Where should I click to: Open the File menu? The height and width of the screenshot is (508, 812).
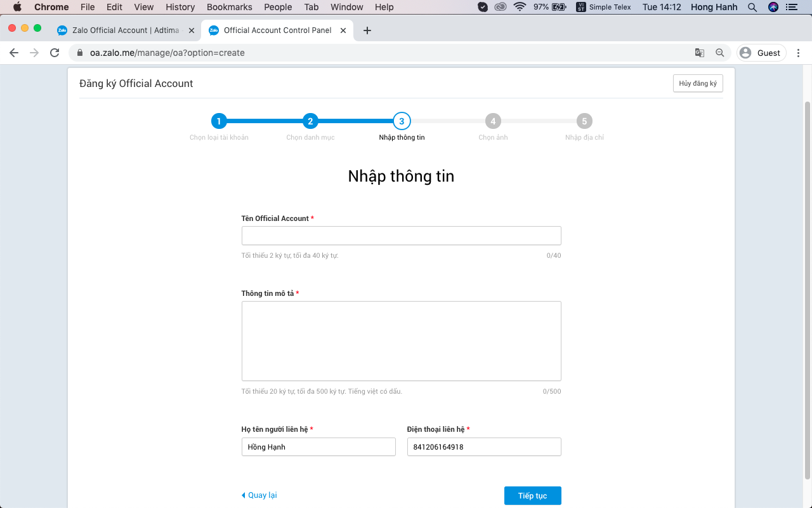click(88, 7)
